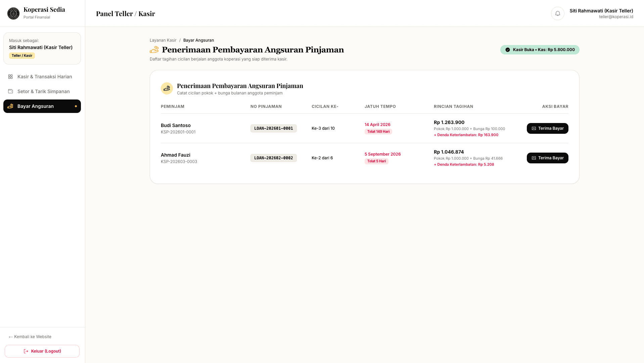644x363 pixels.
Task: Click the Kasir & Transaksi Harian grid icon
Action: point(10,77)
